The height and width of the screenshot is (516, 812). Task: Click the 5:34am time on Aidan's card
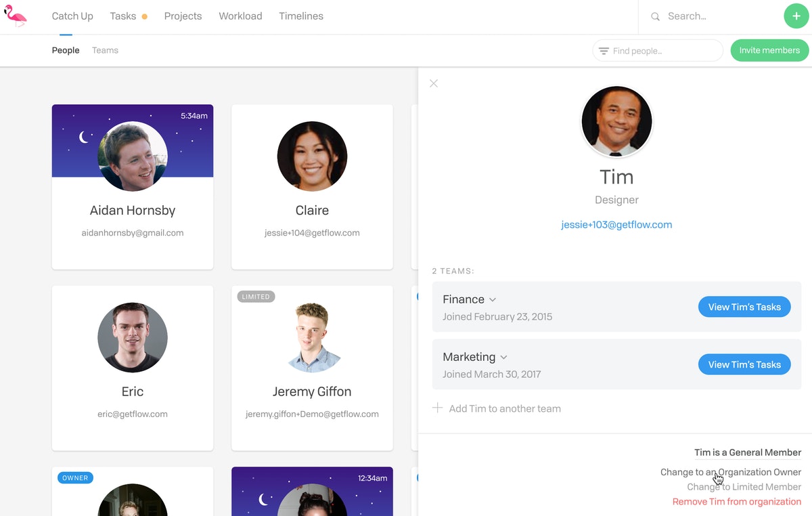[194, 116]
